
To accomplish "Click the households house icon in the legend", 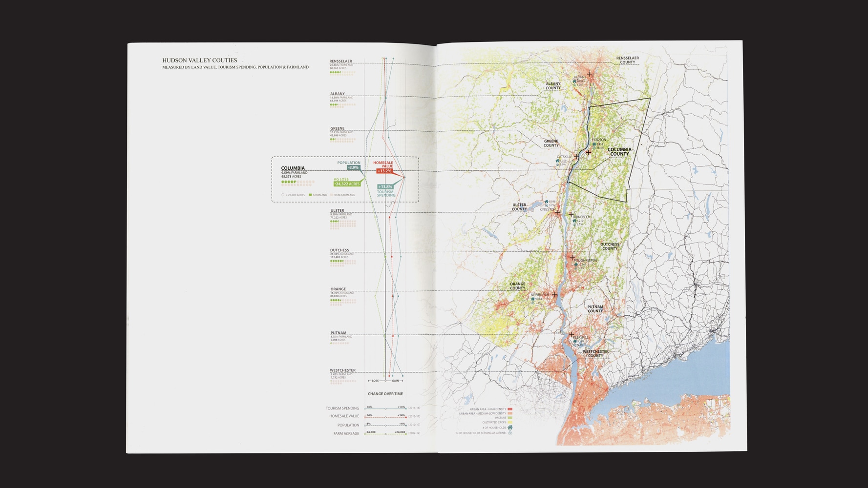I will [510, 427].
